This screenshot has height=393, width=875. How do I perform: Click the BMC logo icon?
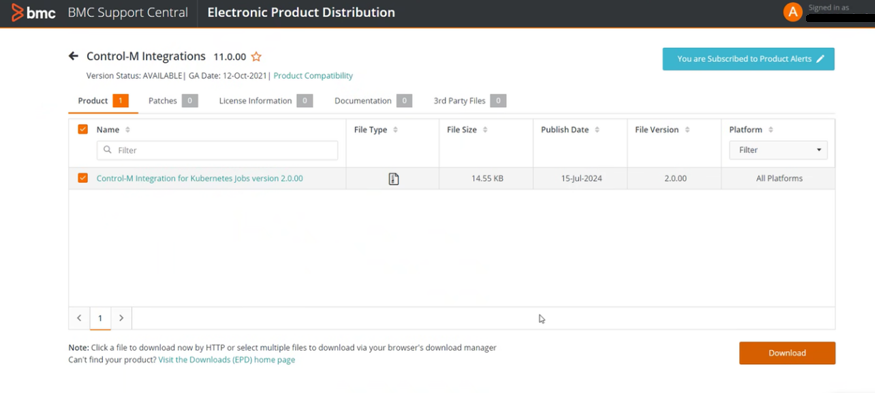(x=33, y=12)
